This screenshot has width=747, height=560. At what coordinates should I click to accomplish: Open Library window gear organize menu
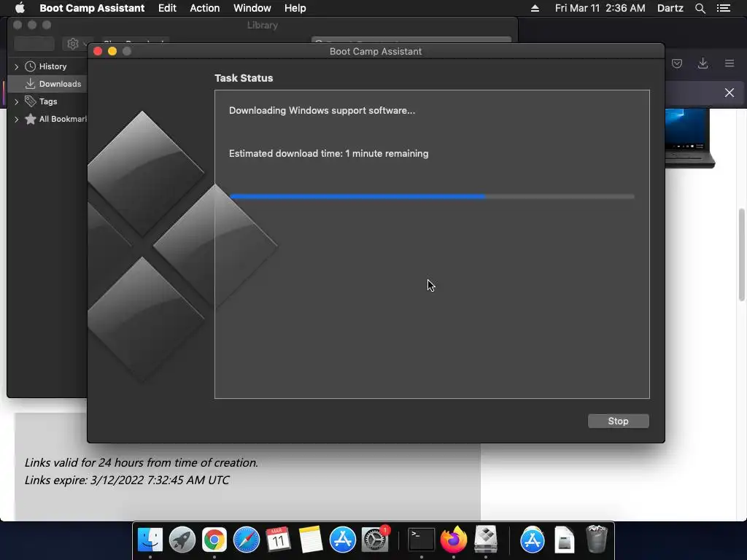pyautogui.click(x=76, y=44)
